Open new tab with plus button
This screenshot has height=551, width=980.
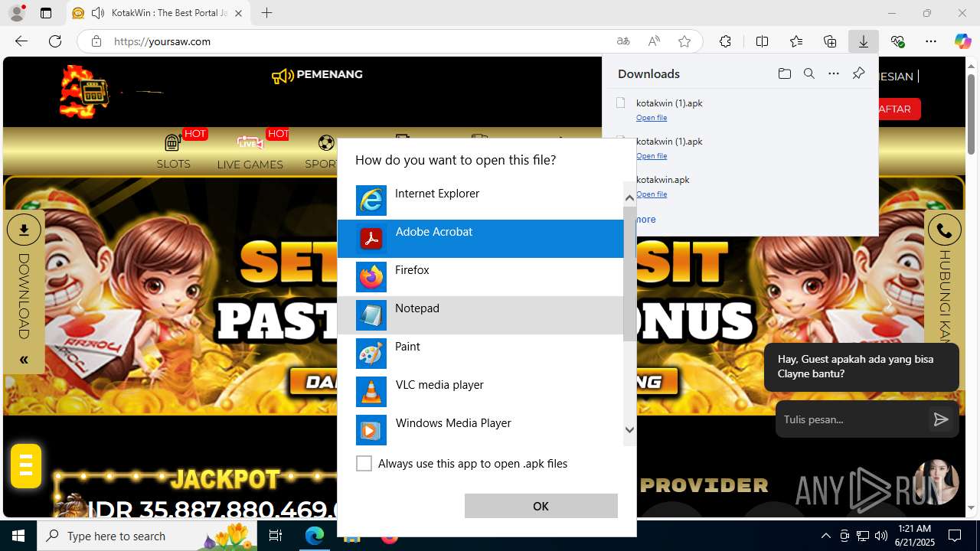[x=266, y=13]
